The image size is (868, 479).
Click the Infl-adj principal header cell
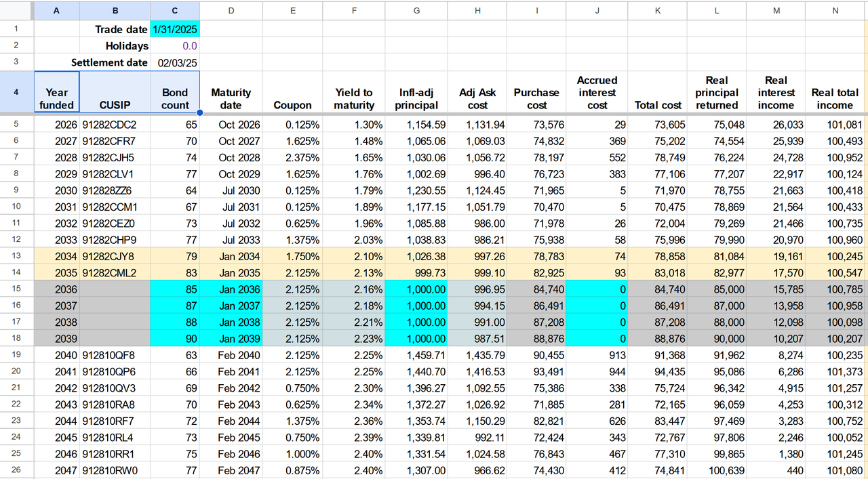point(416,92)
